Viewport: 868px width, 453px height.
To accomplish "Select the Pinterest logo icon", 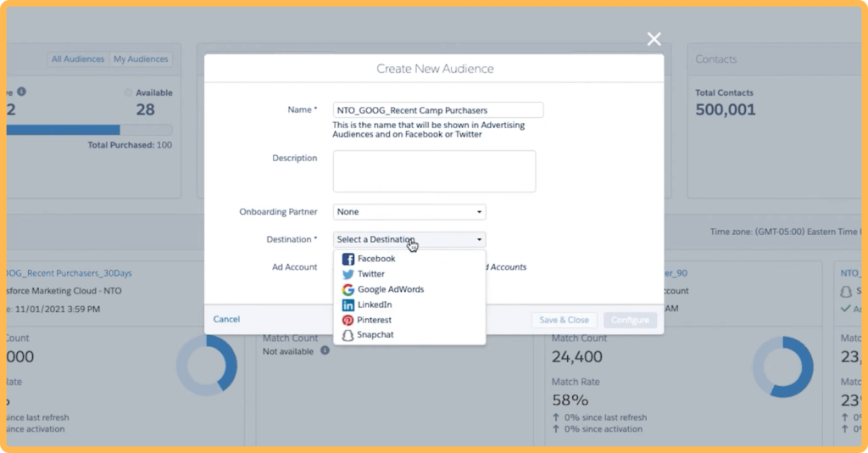I will [x=348, y=320].
